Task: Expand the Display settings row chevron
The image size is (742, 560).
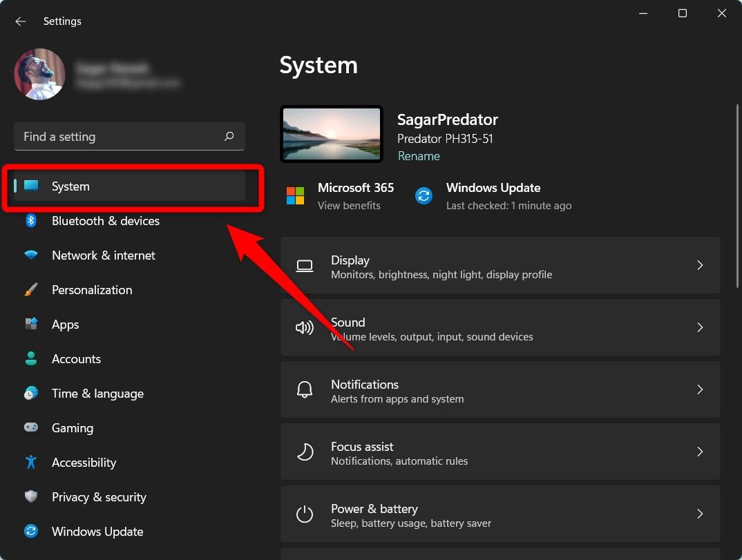Action: [700, 265]
